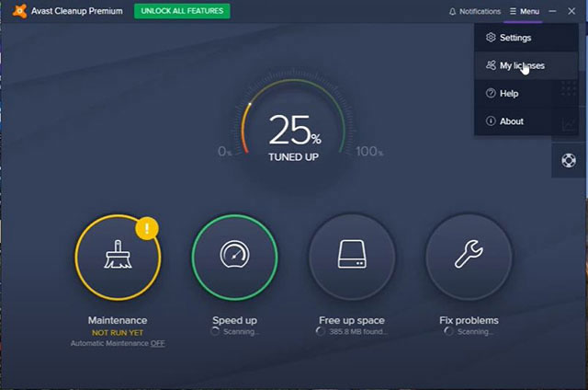588x390 pixels.
Task: Click the Avast Cleanup Premium title
Action: point(77,11)
